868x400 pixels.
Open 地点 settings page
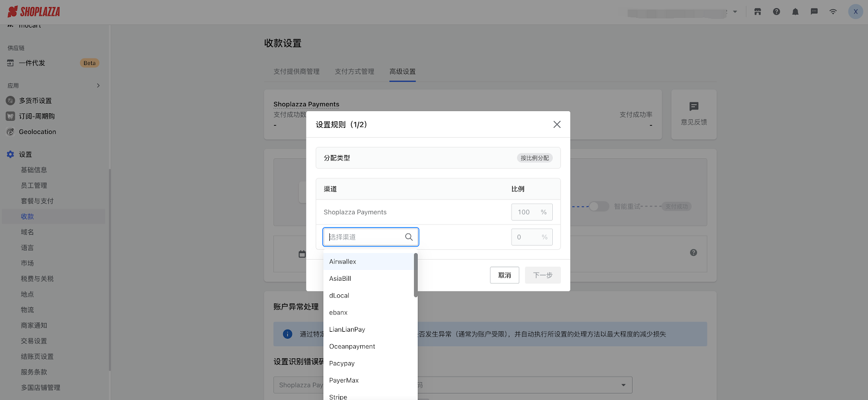pyautogui.click(x=27, y=294)
